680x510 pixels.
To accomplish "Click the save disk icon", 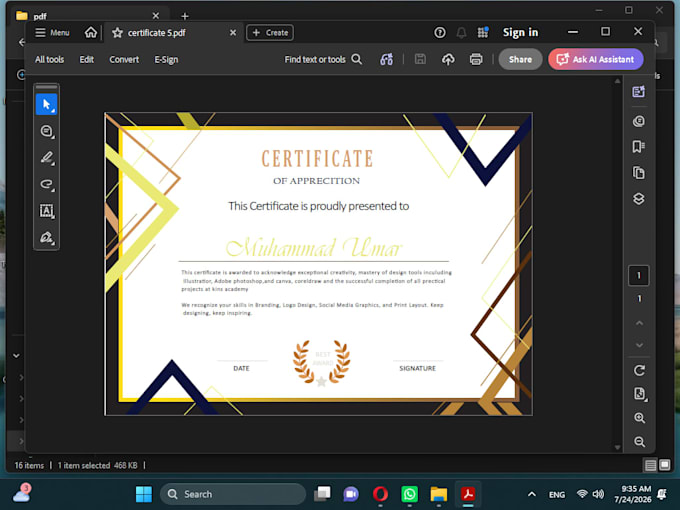I will (420, 59).
